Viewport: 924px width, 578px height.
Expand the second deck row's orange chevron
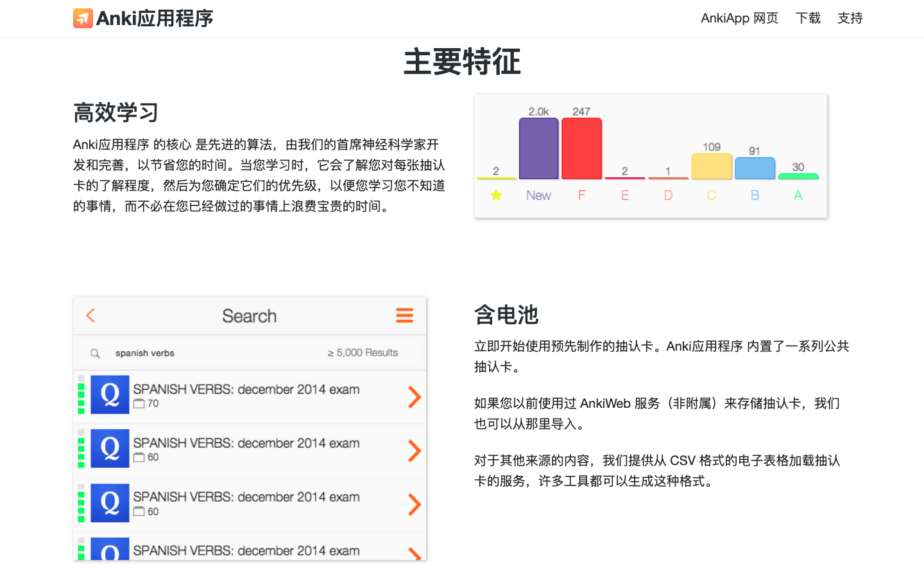tap(415, 451)
